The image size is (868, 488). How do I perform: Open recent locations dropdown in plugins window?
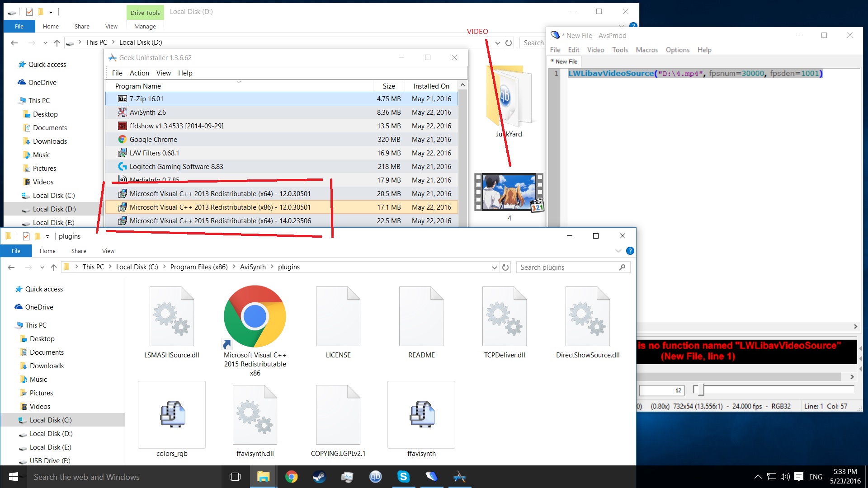(42, 267)
